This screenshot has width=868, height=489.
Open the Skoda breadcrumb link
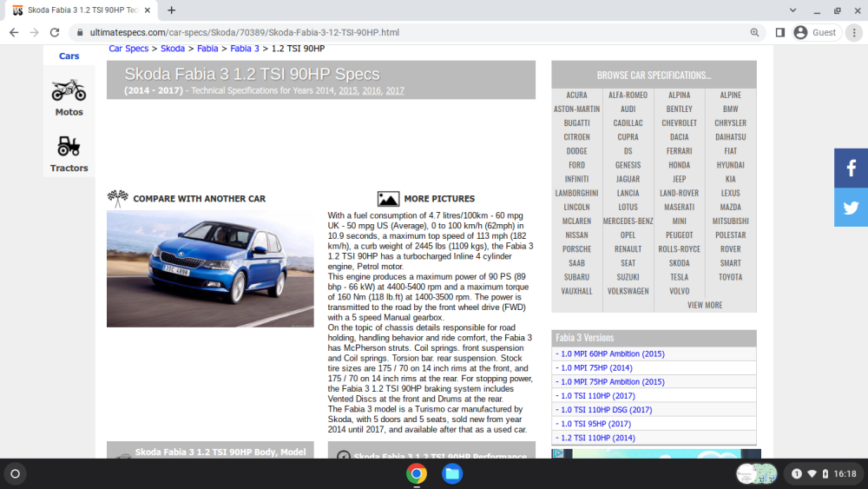(173, 49)
